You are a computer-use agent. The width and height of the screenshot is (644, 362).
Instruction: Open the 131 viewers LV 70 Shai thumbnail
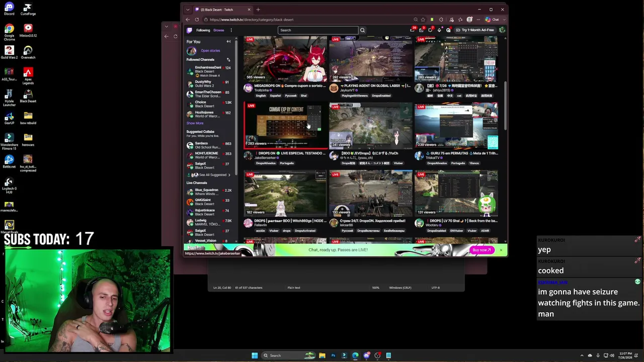click(456, 193)
